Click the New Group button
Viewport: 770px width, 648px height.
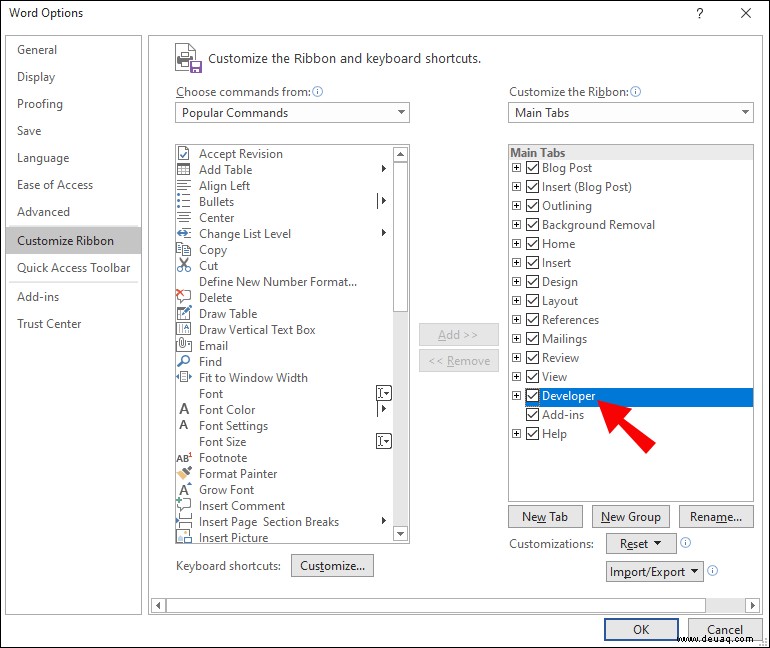631,516
